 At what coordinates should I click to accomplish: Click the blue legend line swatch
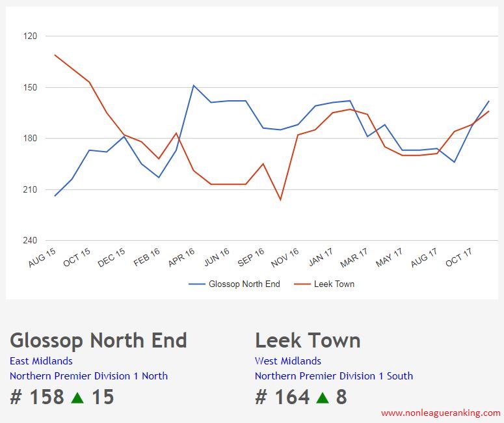click(196, 284)
